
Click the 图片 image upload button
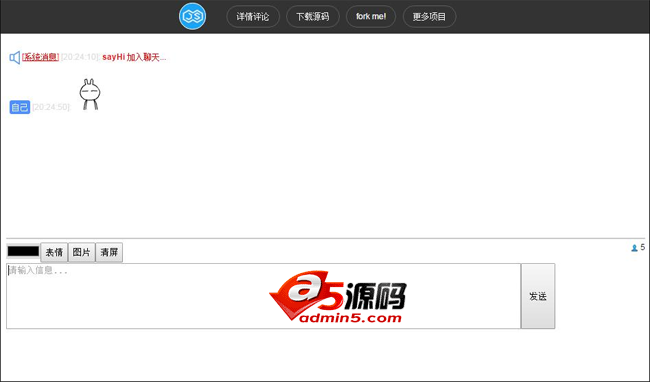tap(82, 252)
